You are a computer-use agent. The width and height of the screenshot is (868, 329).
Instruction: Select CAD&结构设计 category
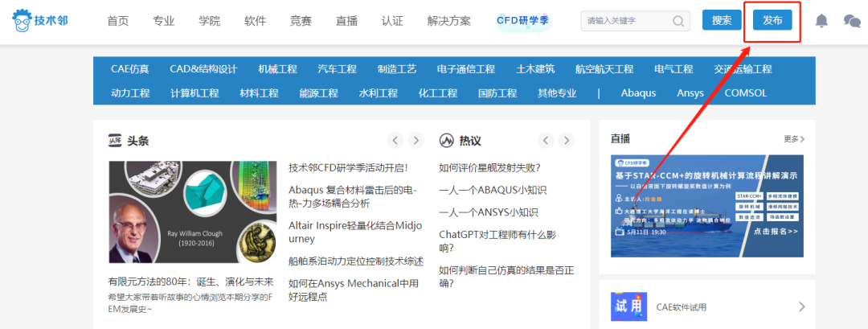203,69
